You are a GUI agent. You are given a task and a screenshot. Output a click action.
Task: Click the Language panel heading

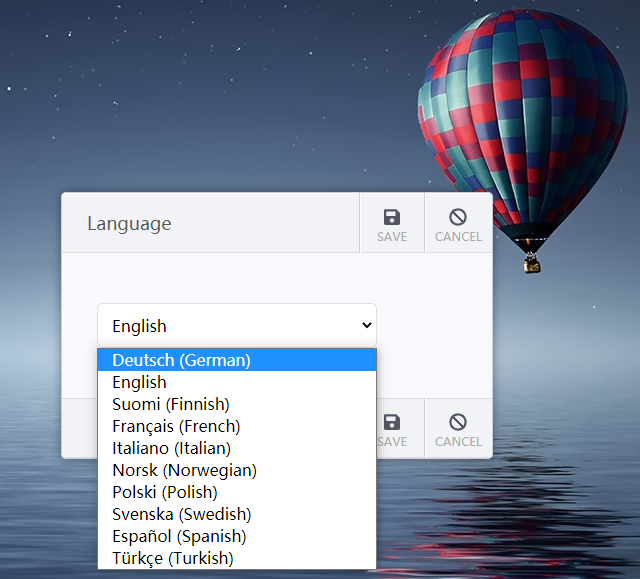pos(129,224)
